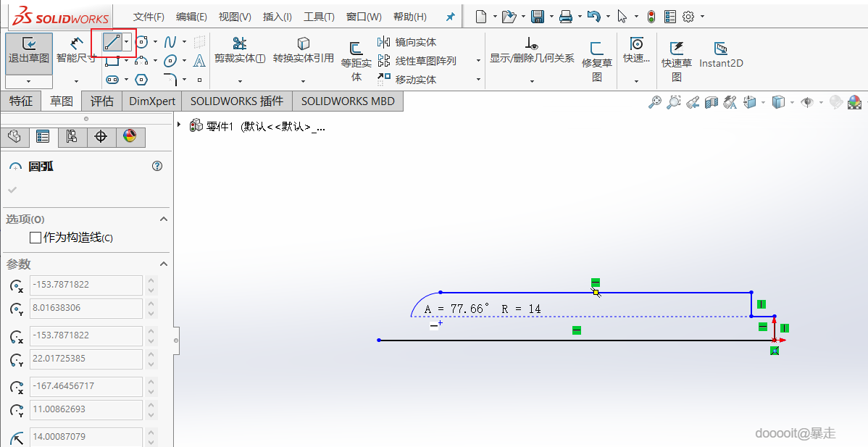The width and height of the screenshot is (868, 447).
Task: Select the Polygon sketch tool
Action: pyautogui.click(x=142, y=80)
